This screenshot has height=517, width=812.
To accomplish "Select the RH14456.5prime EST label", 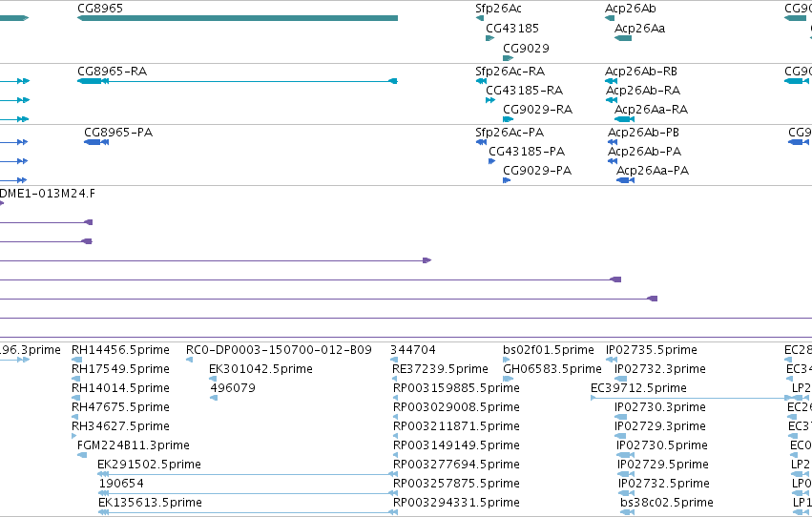I will (120, 350).
